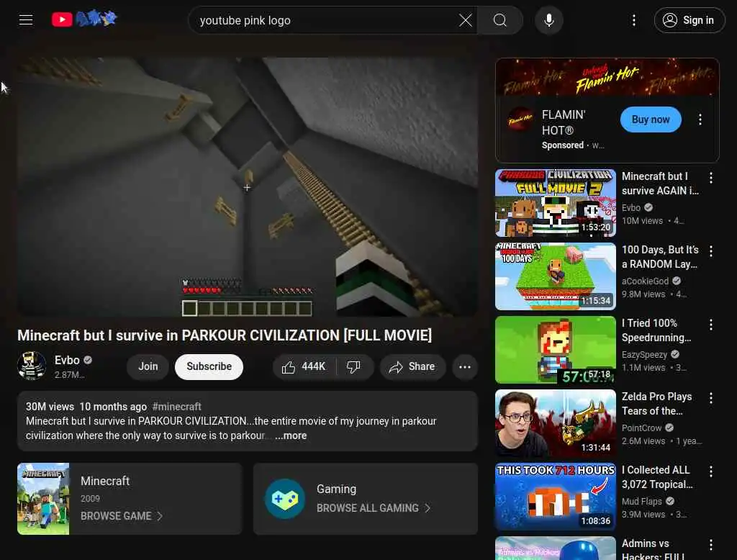Like the video with thumbs up 444K
The width and height of the screenshot is (737, 560).
pos(304,367)
